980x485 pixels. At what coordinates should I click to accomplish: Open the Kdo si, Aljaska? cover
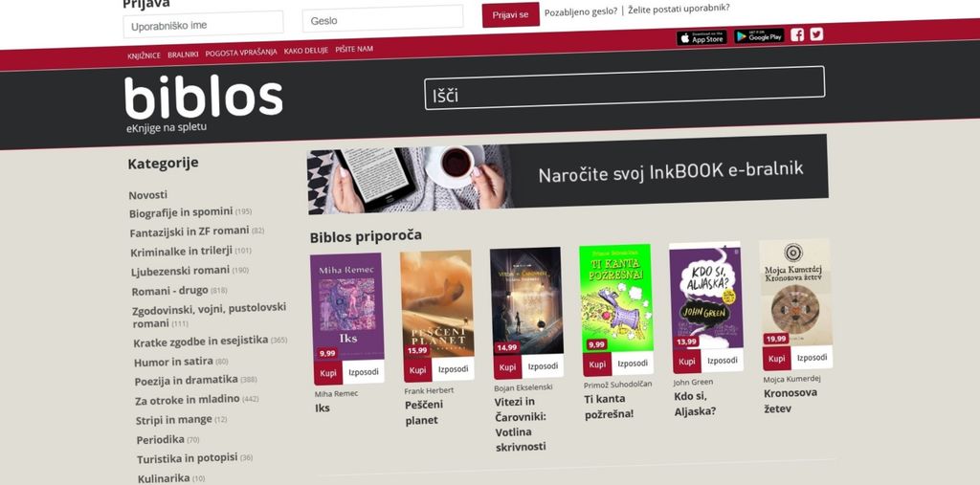tap(705, 295)
